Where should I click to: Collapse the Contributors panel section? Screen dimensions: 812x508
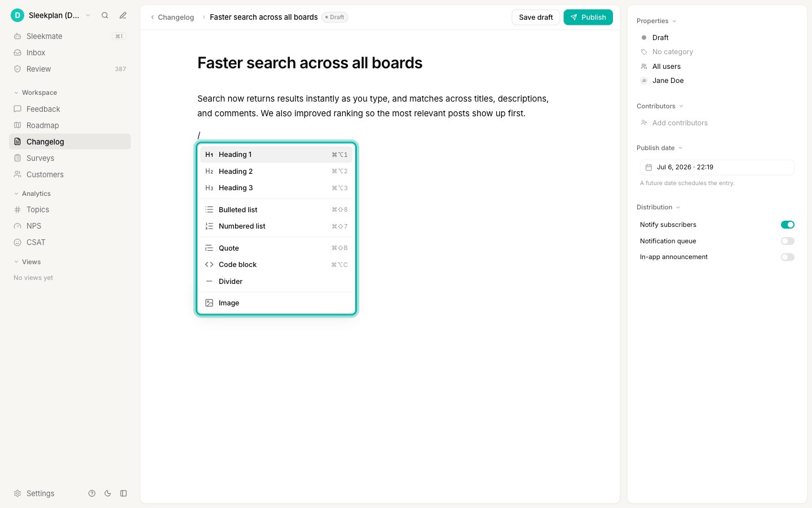[660, 106]
